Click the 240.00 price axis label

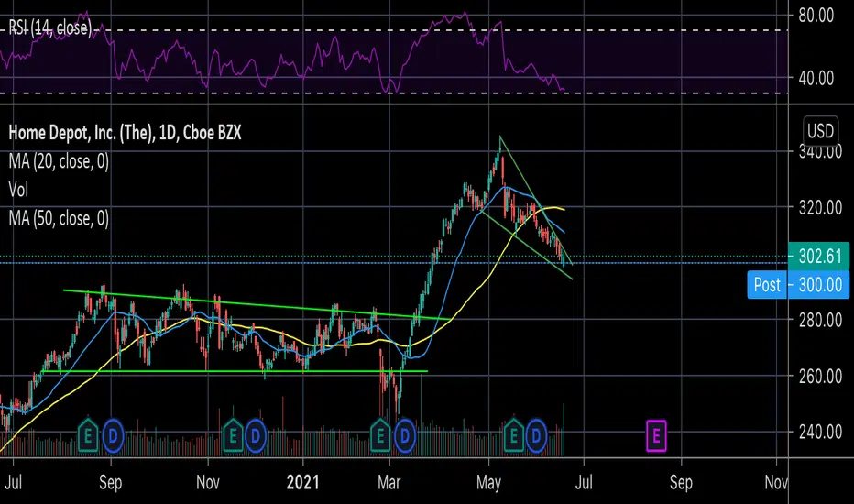(x=820, y=432)
